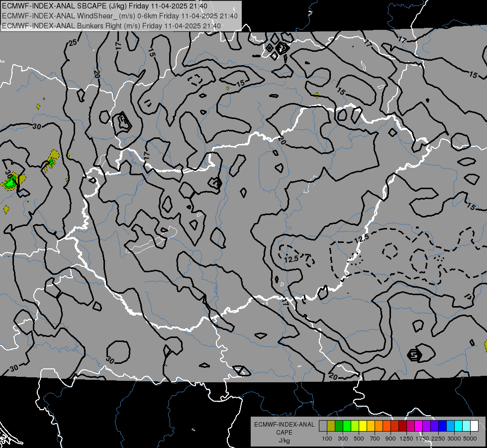Click the 1750 tick label on the legend
This screenshot has width=487, height=448.
(x=422, y=439)
